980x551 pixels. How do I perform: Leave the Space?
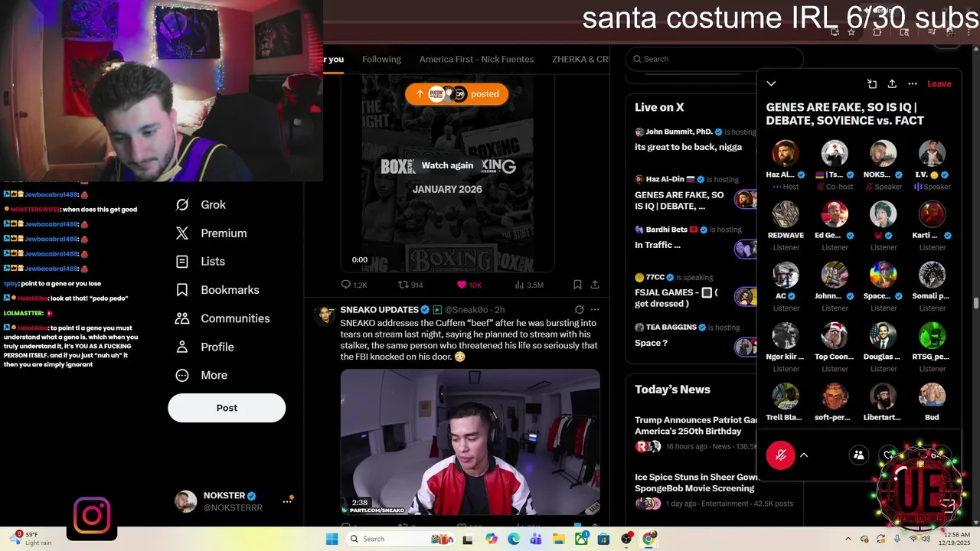939,83
